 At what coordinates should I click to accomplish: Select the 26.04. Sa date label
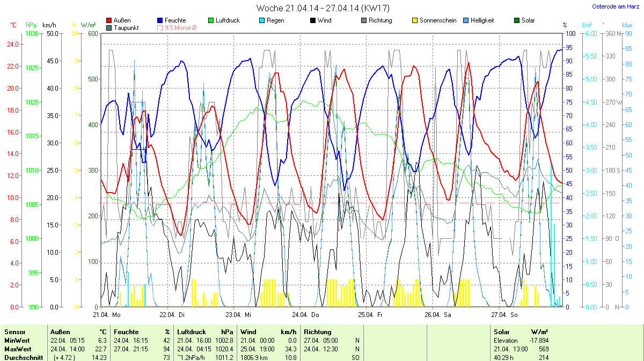pos(437,315)
